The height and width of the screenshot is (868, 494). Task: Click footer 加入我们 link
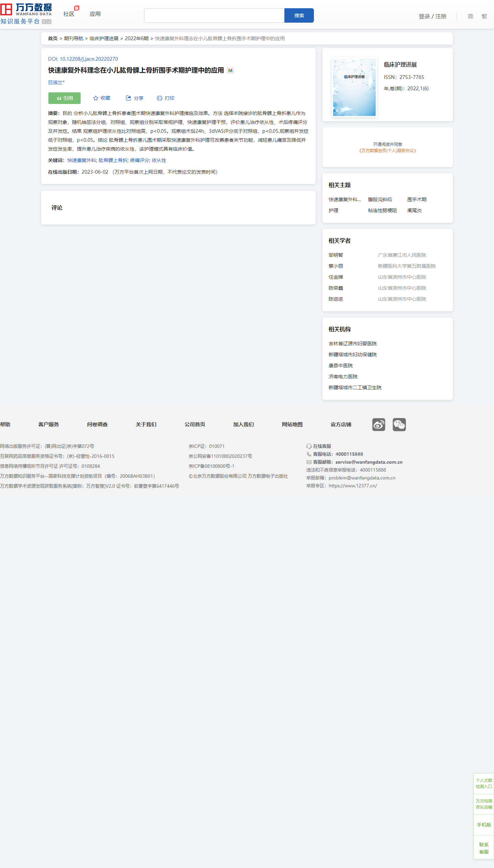(244, 425)
